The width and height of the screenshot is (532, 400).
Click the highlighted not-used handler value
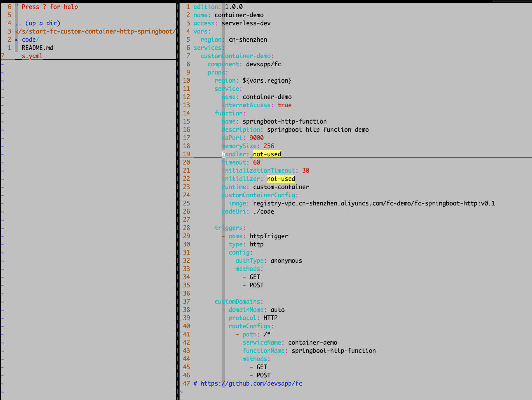267,154
